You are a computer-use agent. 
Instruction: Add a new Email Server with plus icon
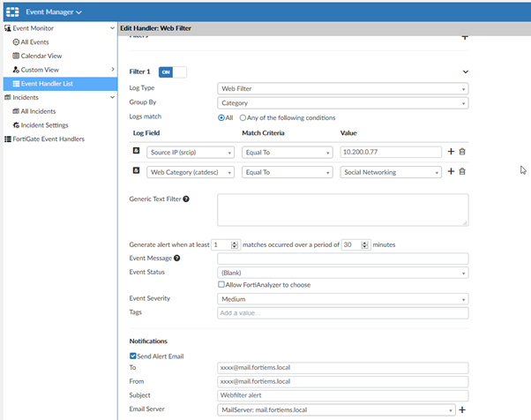461,410
